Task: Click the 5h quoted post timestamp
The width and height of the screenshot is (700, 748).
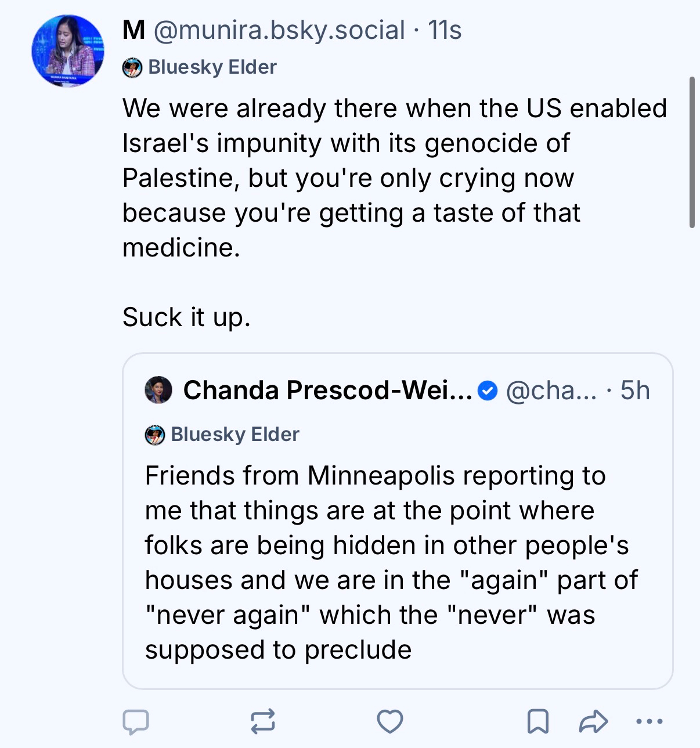Action: point(635,391)
